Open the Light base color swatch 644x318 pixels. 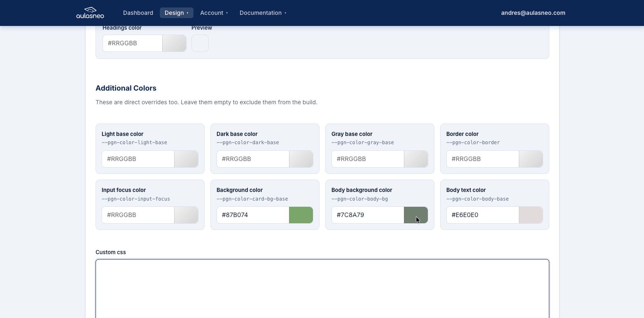pyautogui.click(x=186, y=159)
